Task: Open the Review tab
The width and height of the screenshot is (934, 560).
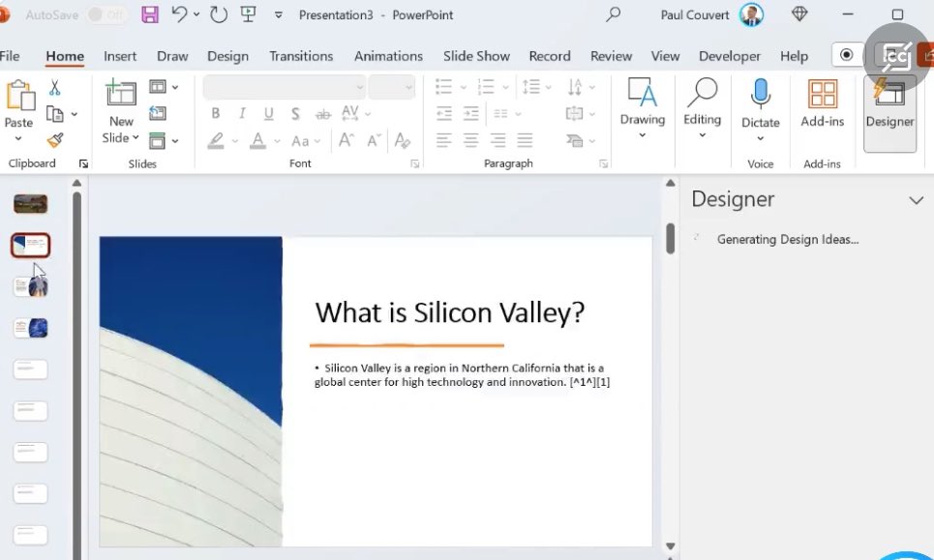Action: [611, 56]
